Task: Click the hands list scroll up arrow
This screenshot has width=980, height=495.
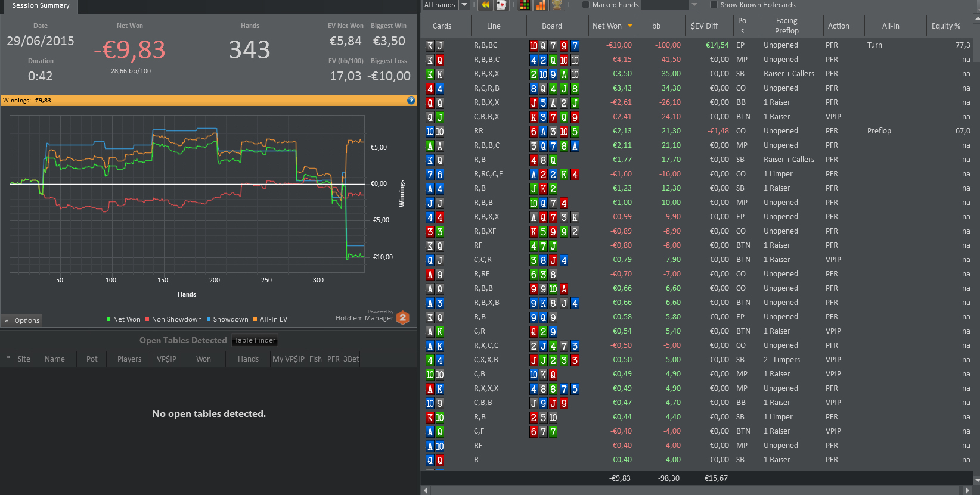Action: 976,19
